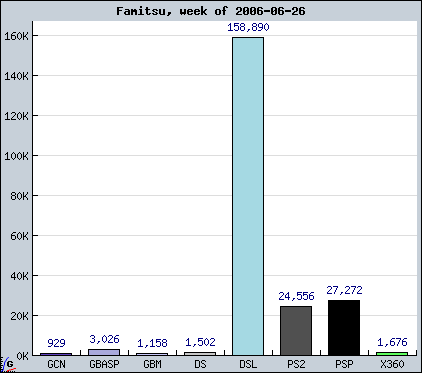
Task: Click the 929 value above GCN
Action: point(56,343)
